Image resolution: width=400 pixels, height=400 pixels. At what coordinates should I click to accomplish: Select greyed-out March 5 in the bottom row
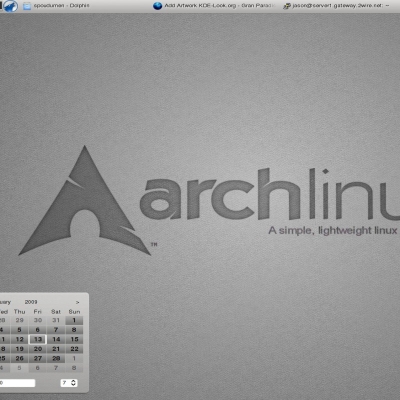[x=19, y=368]
